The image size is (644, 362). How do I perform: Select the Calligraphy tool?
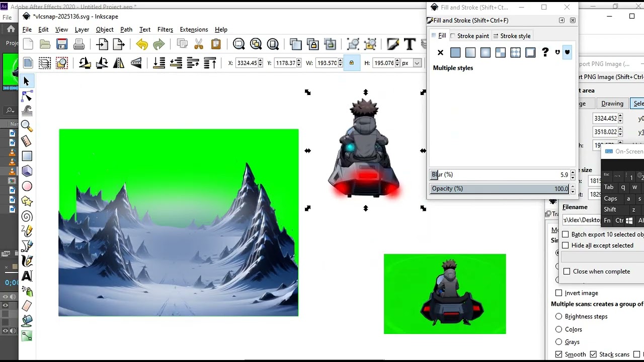coord(27,261)
